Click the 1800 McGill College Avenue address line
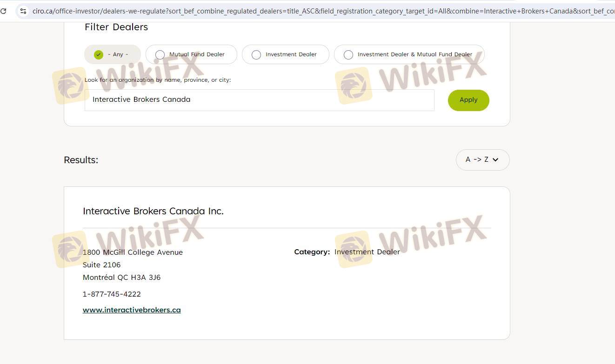 [x=133, y=252]
